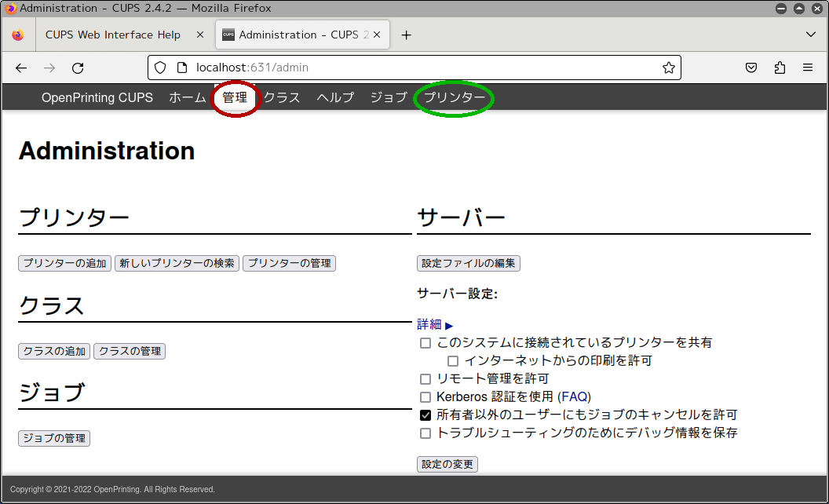
Task: Click 新しいプリンターの検索 button
Action: [x=177, y=263]
